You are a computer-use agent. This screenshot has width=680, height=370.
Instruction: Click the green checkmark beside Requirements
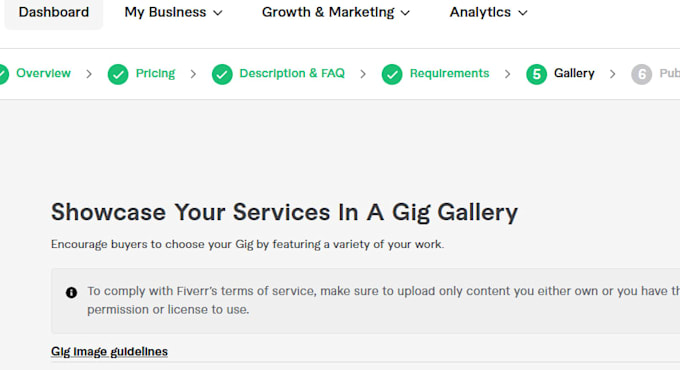click(x=392, y=74)
